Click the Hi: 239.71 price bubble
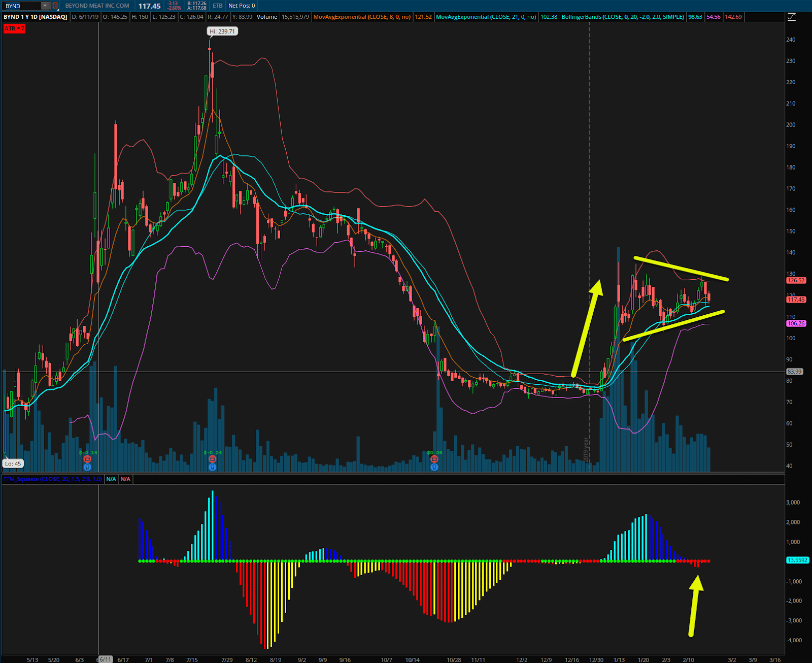The width and height of the screenshot is (812, 663). point(222,31)
